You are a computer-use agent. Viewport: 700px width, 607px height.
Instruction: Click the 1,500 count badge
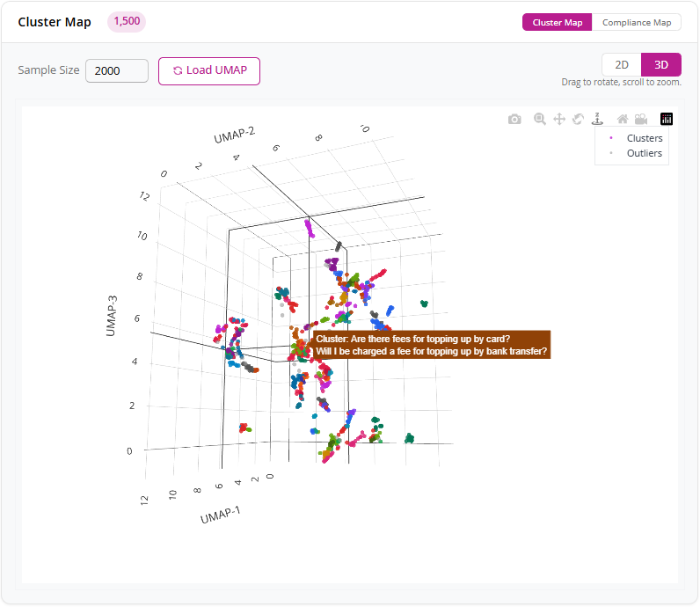click(x=127, y=21)
